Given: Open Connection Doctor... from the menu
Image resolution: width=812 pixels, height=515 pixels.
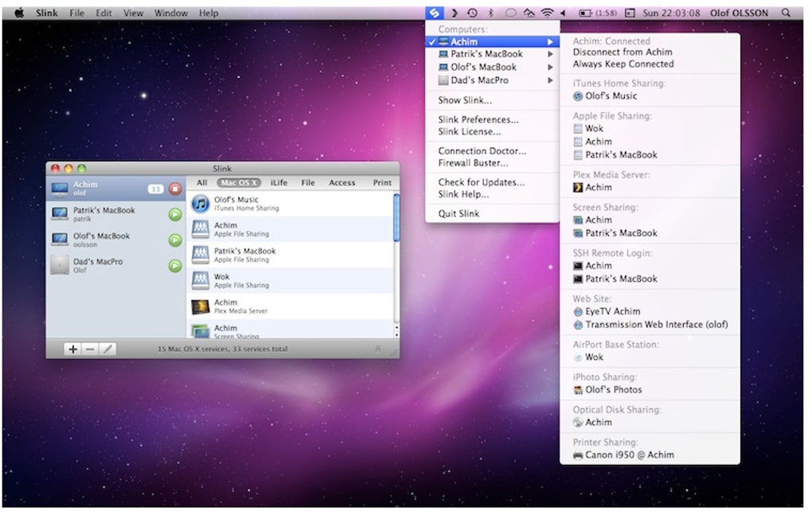Looking at the screenshot, I should pos(482,151).
